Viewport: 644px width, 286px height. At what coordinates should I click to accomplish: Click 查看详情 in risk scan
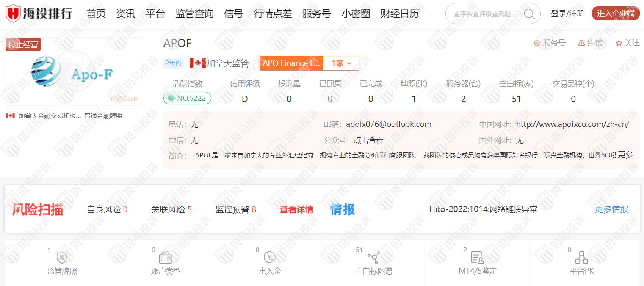coord(296,209)
